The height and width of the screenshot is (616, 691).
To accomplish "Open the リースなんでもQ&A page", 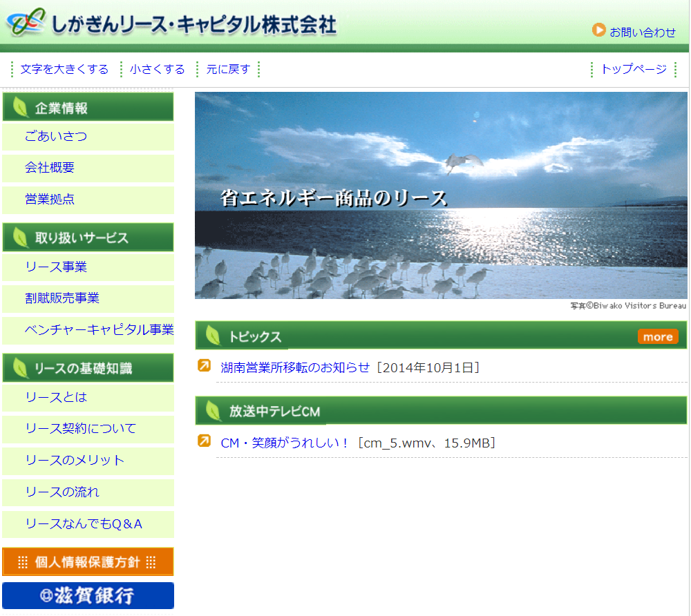I will (x=84, y=524).
